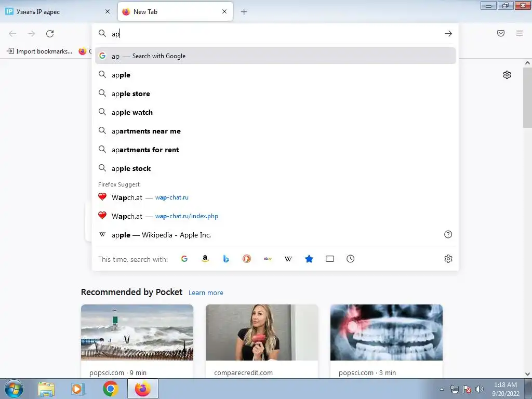Open Wapch.at wap-chat.ru/index.php suggestion
532x399 pixels.
(275, 216)
